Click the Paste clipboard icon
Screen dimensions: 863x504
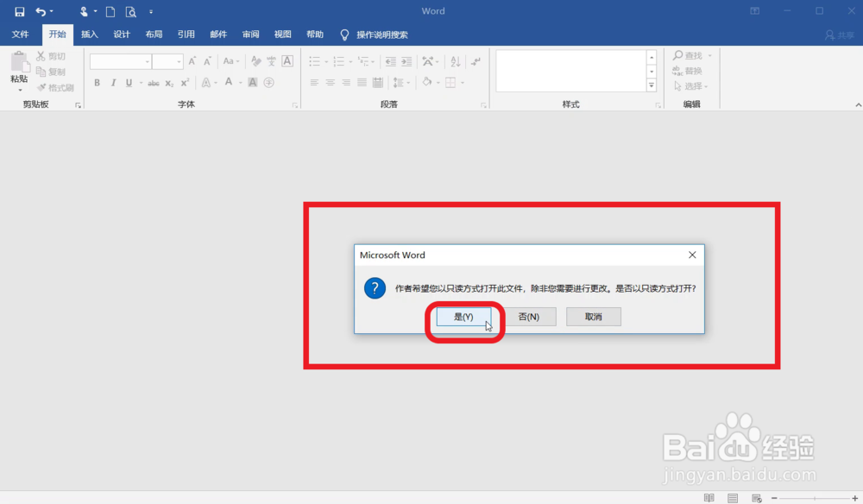[x=19, y=61]
